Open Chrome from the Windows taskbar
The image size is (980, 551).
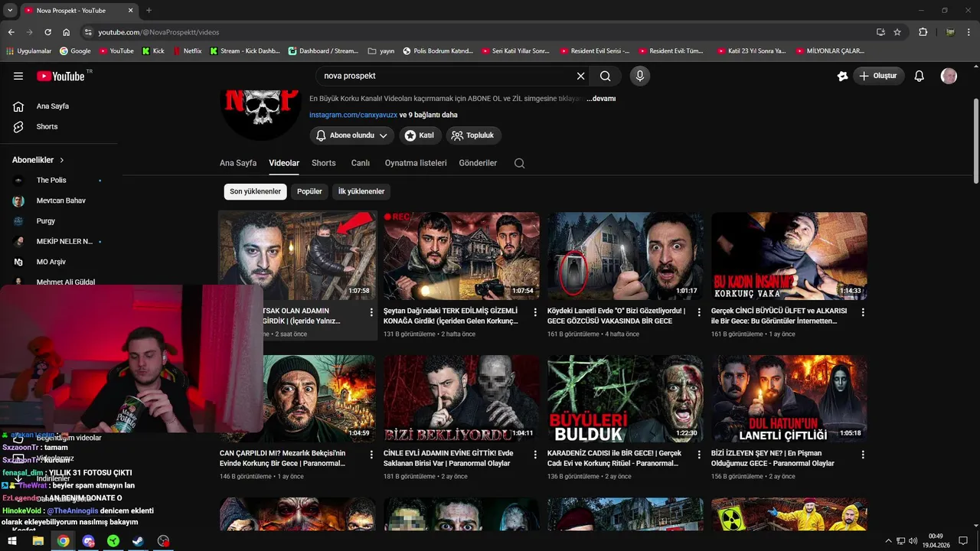click(x=63, y=541)
